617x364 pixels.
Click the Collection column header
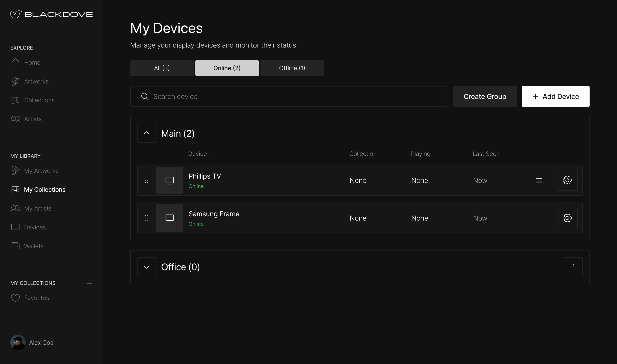pos(363,154)
